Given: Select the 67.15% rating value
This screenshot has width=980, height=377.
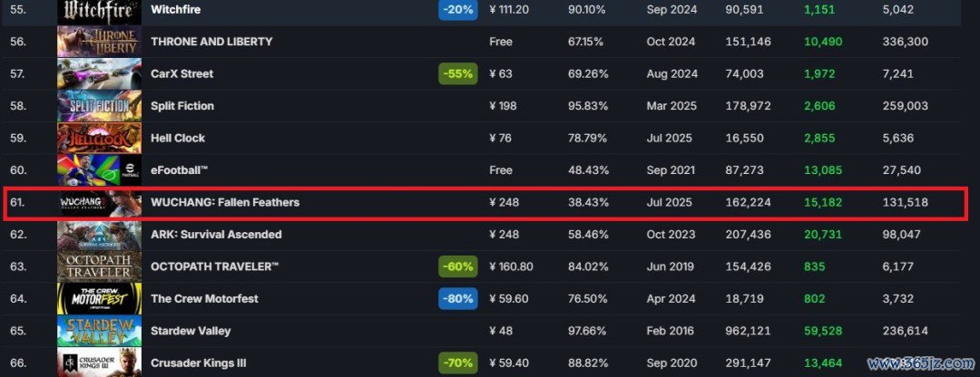Looking at the screenshot, I should (585, 42).
